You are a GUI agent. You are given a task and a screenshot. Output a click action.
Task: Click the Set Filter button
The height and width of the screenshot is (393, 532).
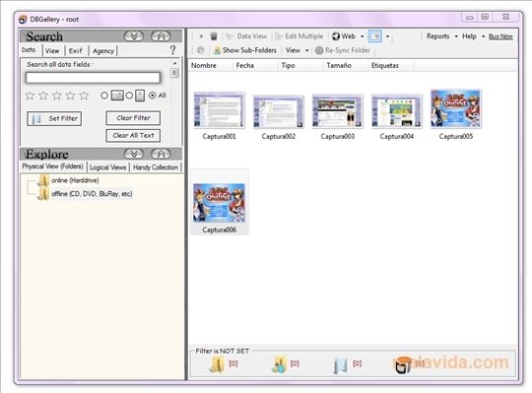point(54,118)
